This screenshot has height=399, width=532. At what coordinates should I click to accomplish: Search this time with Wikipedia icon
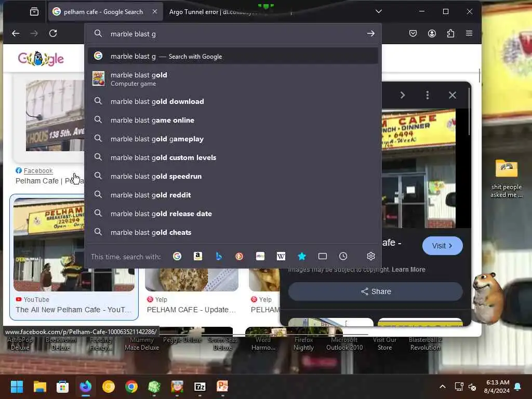(281, 256)
